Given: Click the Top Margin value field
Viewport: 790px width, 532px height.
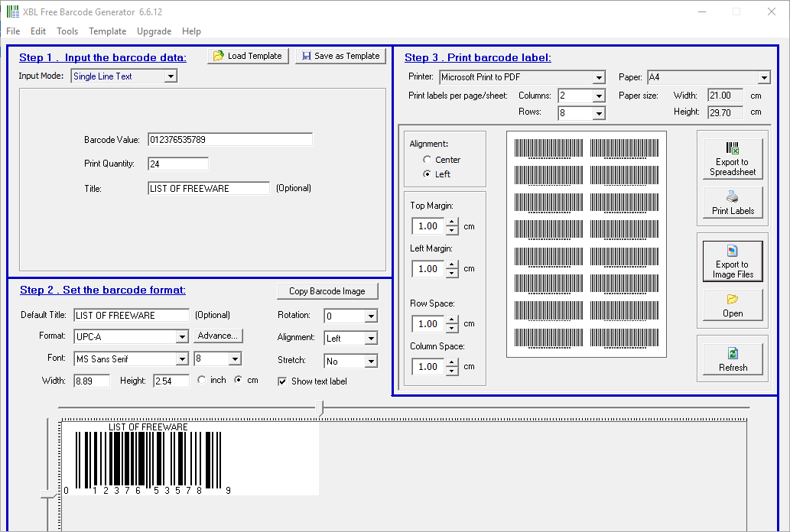Looking at the screenshot, I should [428, 226].
